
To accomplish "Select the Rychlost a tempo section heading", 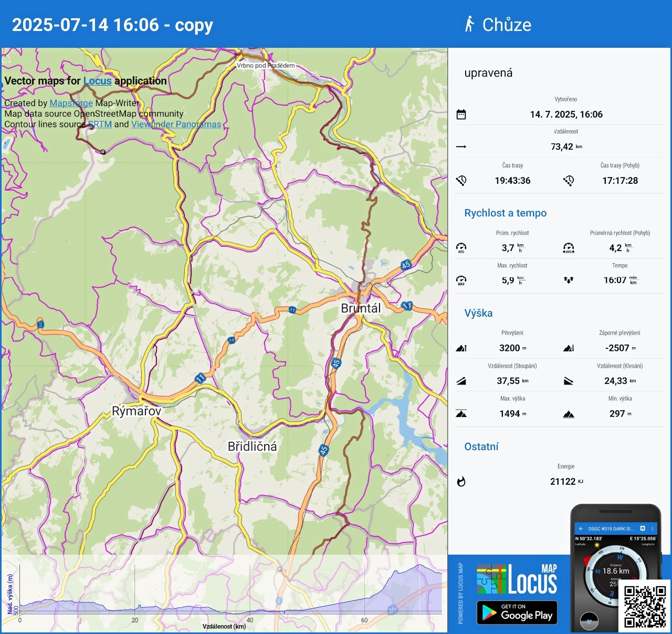I will pos(505,213).
